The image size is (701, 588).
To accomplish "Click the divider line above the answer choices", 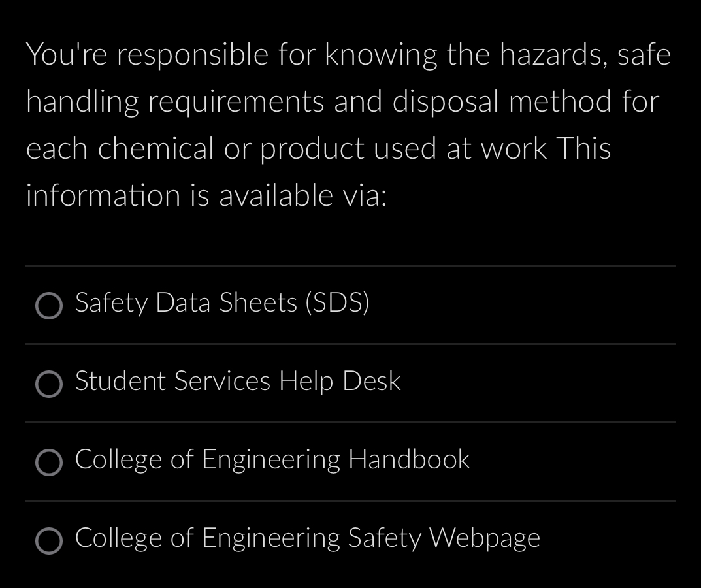I will [350, 265].
